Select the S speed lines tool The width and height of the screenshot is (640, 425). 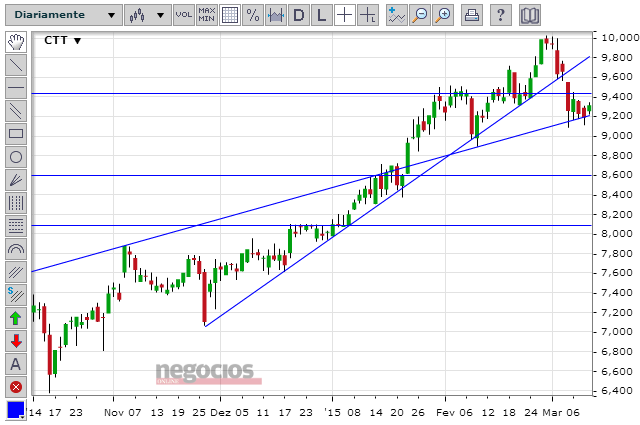tap(16, 295)
